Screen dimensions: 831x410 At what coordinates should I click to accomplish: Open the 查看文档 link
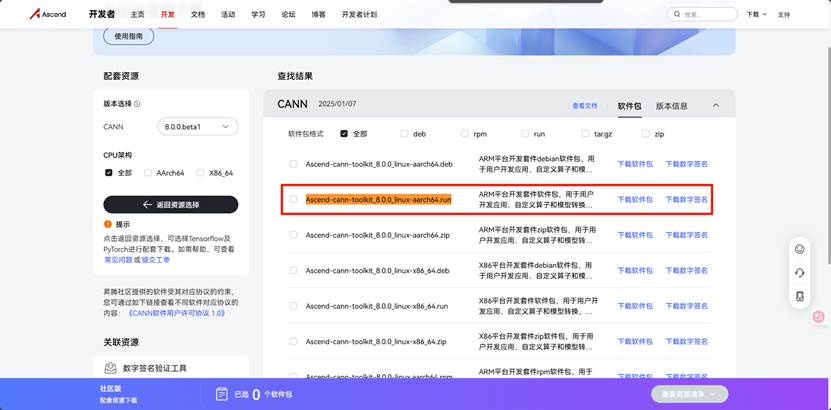pos(585,106)
